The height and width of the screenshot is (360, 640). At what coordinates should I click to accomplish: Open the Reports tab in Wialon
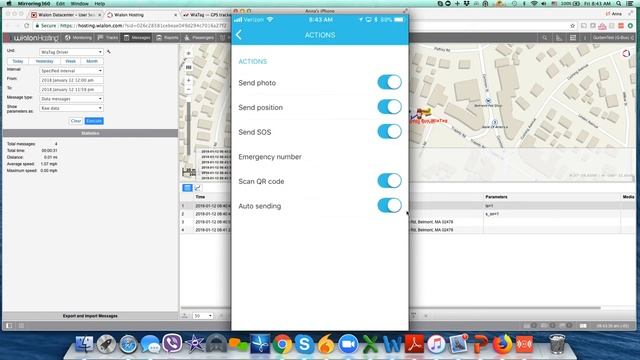(167, 38)
